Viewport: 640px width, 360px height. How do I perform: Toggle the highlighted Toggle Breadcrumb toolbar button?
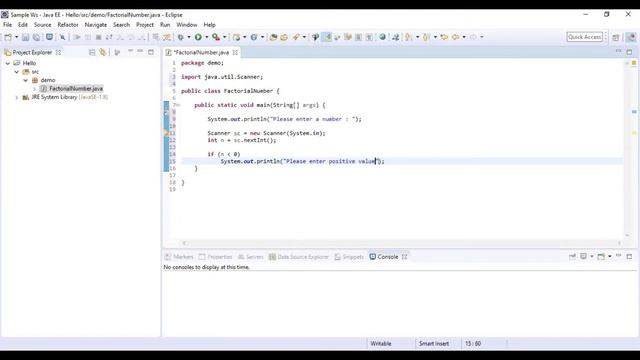327,37
